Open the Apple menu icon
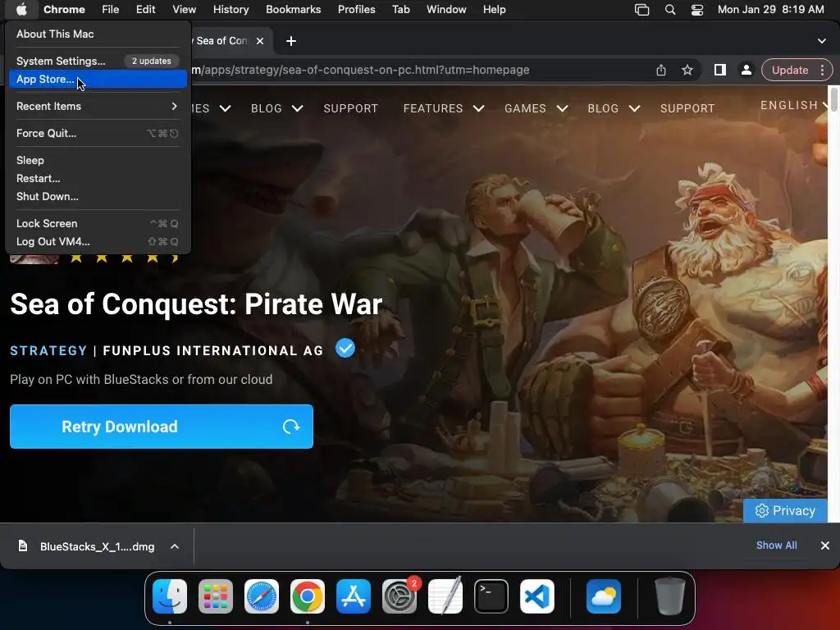 click(x=21, y=9)
